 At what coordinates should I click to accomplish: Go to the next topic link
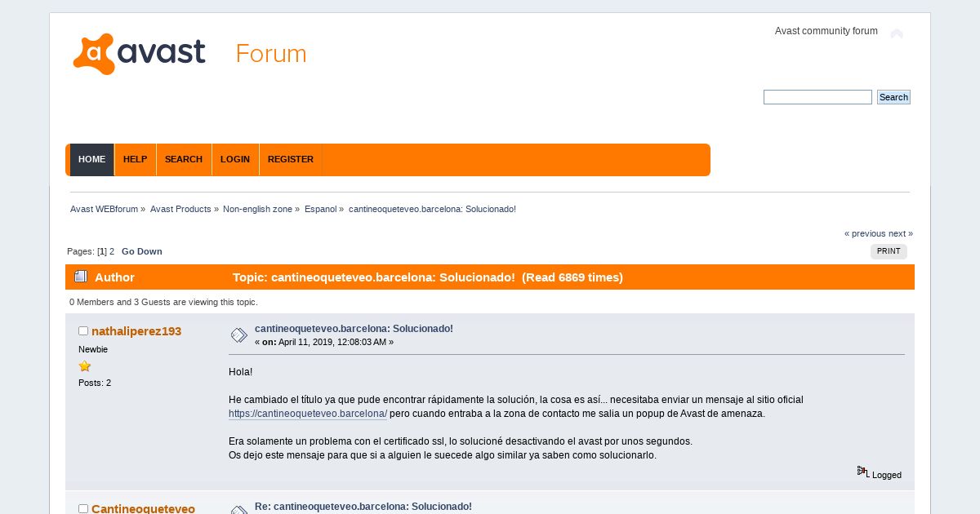(901, 233)
